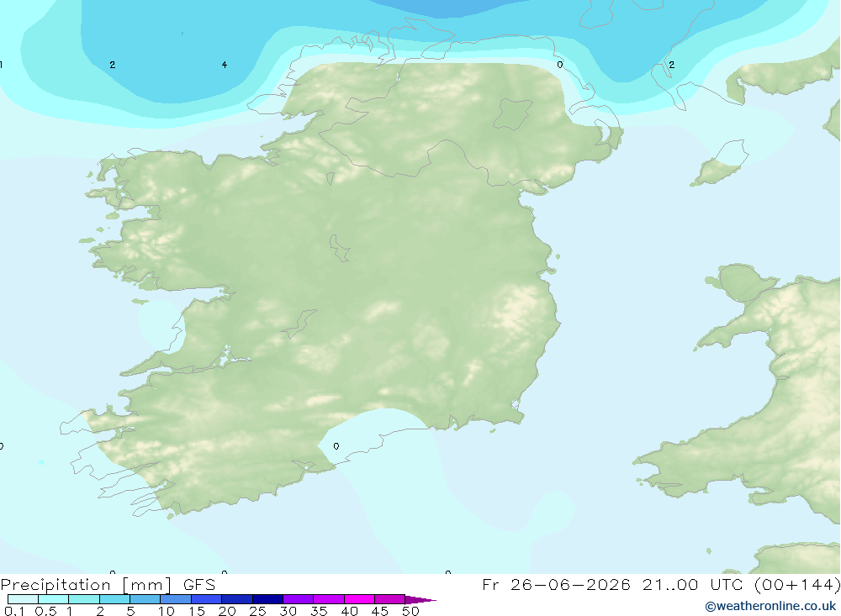The height and width of the screenshot is (616, 841).
Task: Pick the 10–15 mm blue legend swatch
Action: [176, 599]
